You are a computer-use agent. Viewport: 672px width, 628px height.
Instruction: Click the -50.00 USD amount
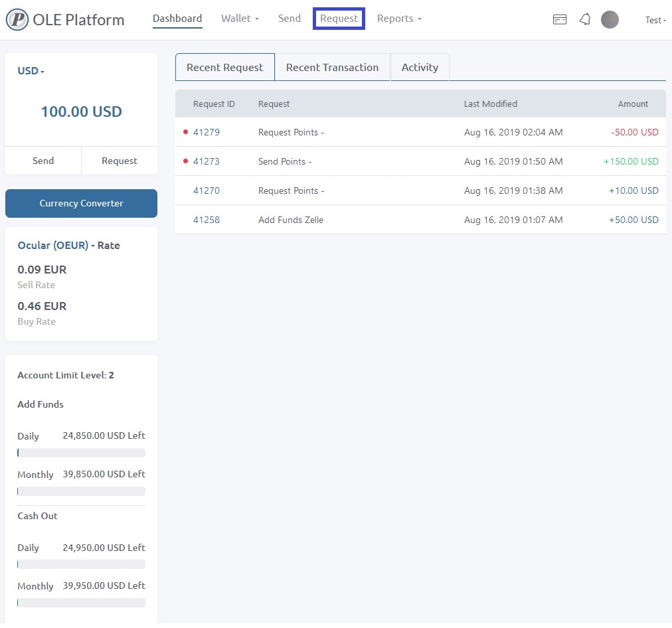coord(635,132)
